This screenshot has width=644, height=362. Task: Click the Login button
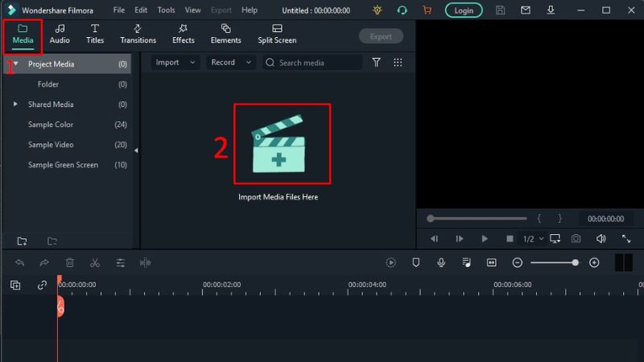point(464,10)
